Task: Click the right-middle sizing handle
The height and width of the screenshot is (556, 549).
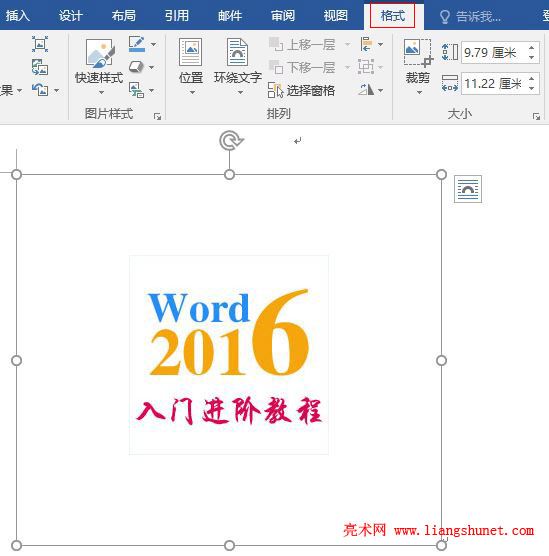Action: 441,361
